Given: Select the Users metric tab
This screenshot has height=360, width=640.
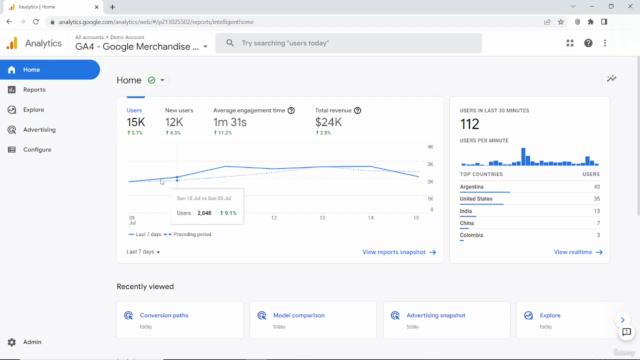Looking at the screenshot, I should pyautogui.click(x=136, y=121).
